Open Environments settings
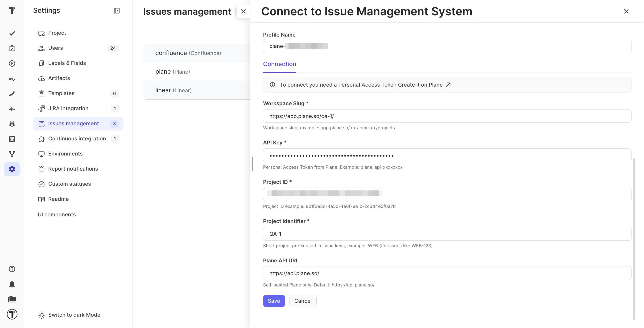The image size is (644, 328). tap(78, 154)
